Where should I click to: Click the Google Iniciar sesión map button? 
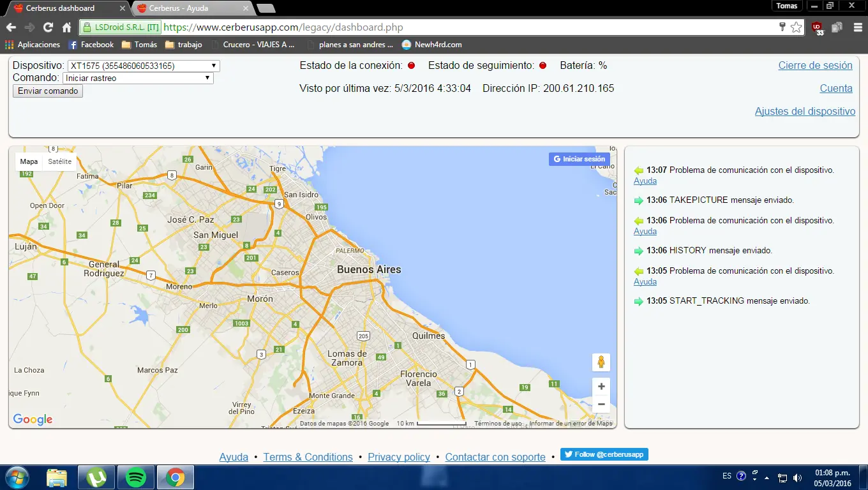click(580, 159)
